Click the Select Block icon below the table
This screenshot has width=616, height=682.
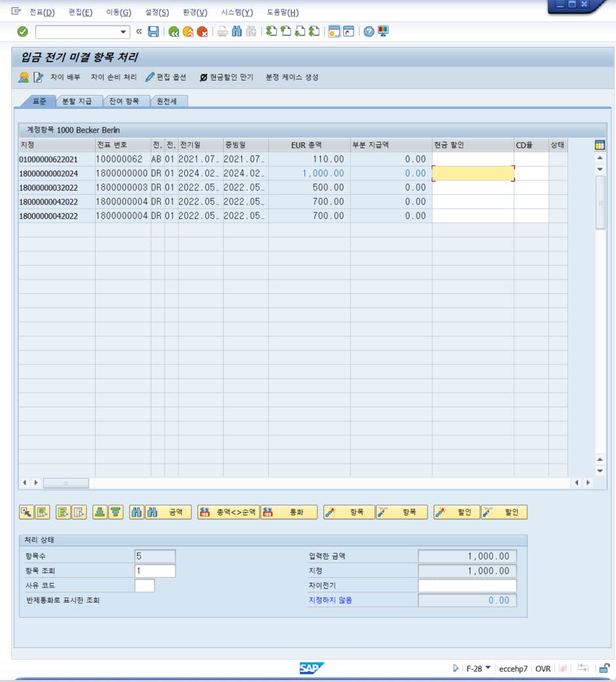pyautogui.click(x=42, y=512)
